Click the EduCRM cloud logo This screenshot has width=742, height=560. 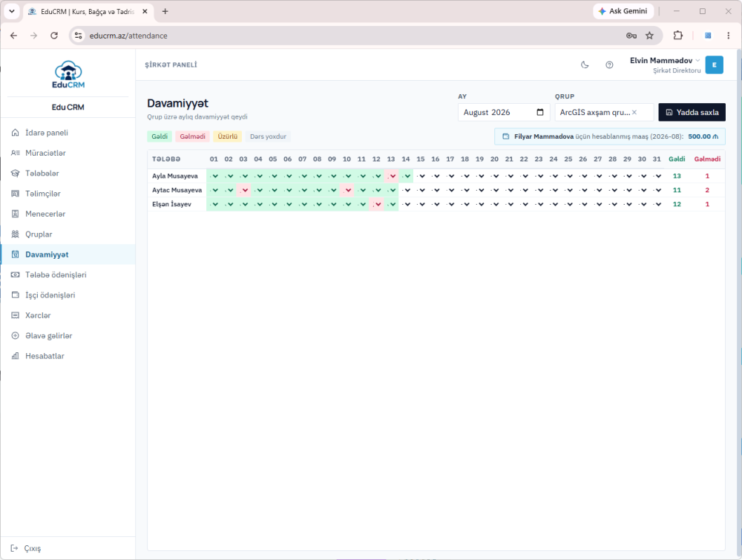[x=68, y=74]
